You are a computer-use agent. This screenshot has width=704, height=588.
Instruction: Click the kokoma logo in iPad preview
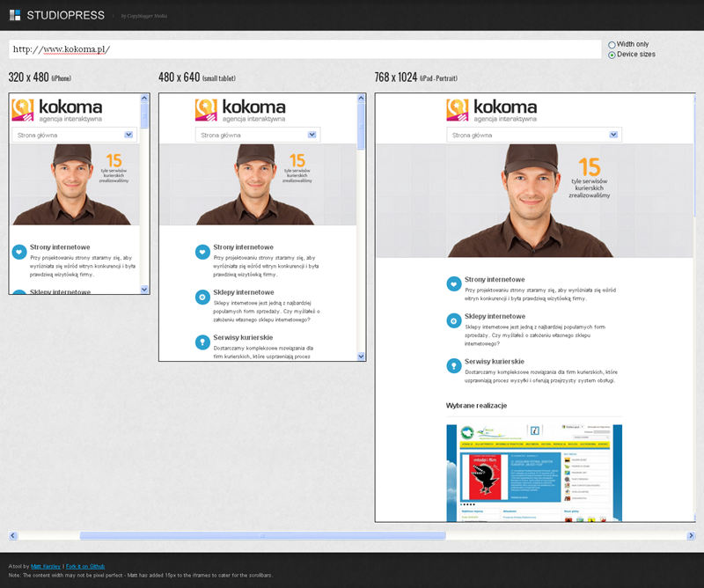click(491, 109)
